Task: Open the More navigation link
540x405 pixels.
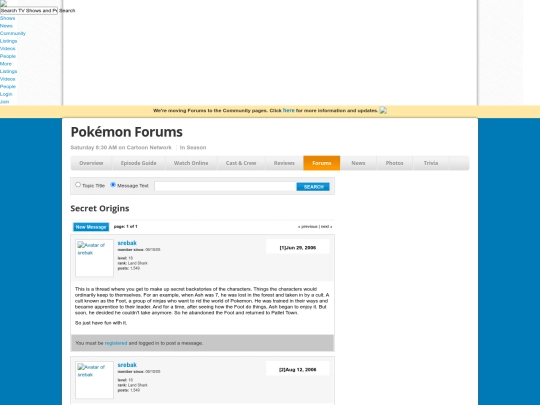Action: click(6, 64)
